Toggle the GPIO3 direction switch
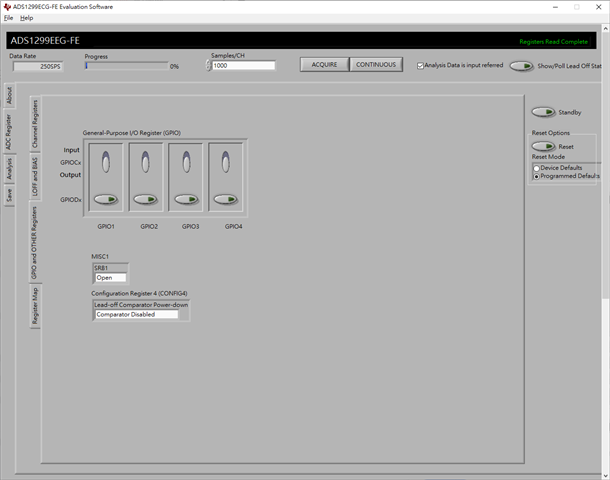 tap(186, 162)
